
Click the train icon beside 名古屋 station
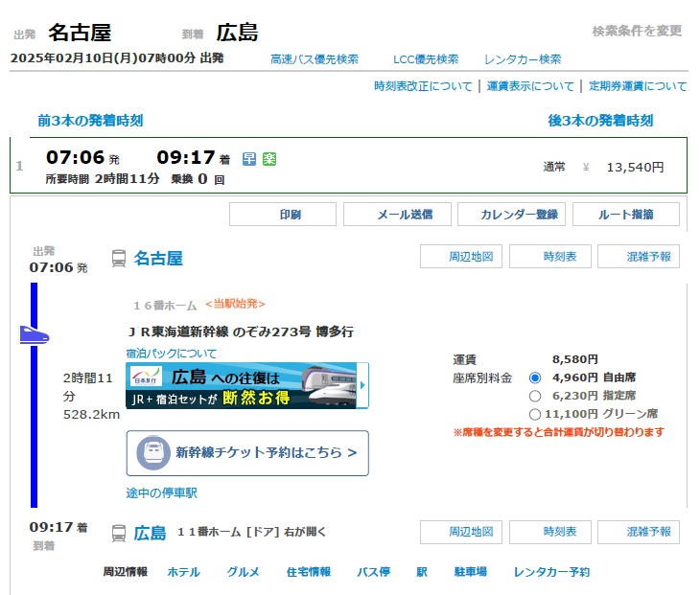(119, 259)
